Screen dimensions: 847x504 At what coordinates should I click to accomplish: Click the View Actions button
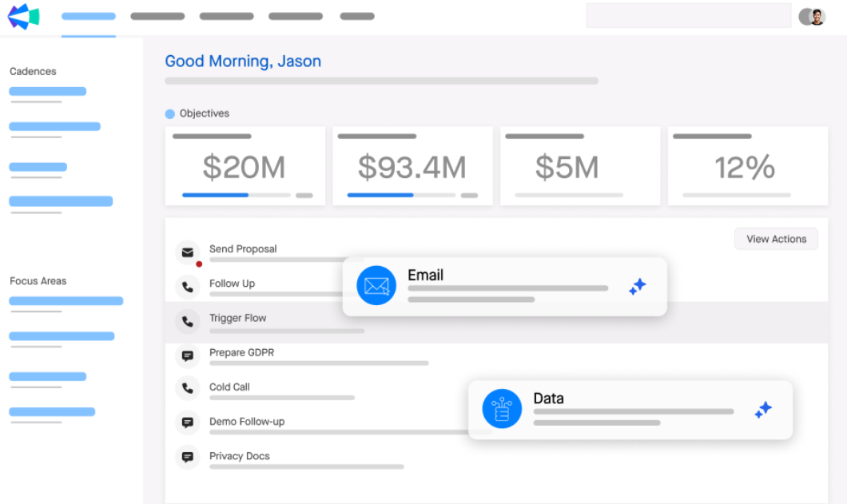[776, 239]
